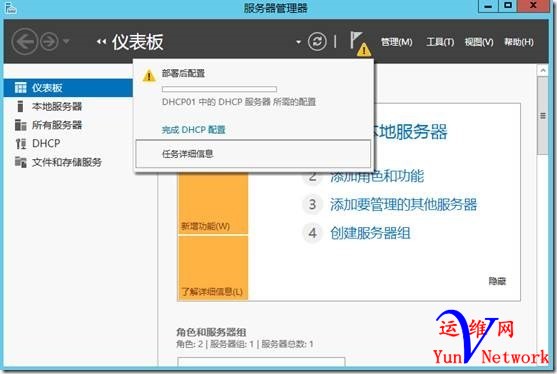Click the step 3 number circle
The height and width of the screenshot is (374, 557).
312,205
